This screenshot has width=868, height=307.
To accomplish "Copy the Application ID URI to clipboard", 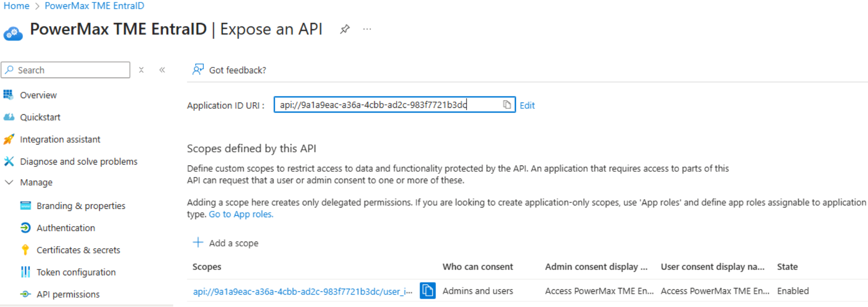I will [x=507, y=104].
